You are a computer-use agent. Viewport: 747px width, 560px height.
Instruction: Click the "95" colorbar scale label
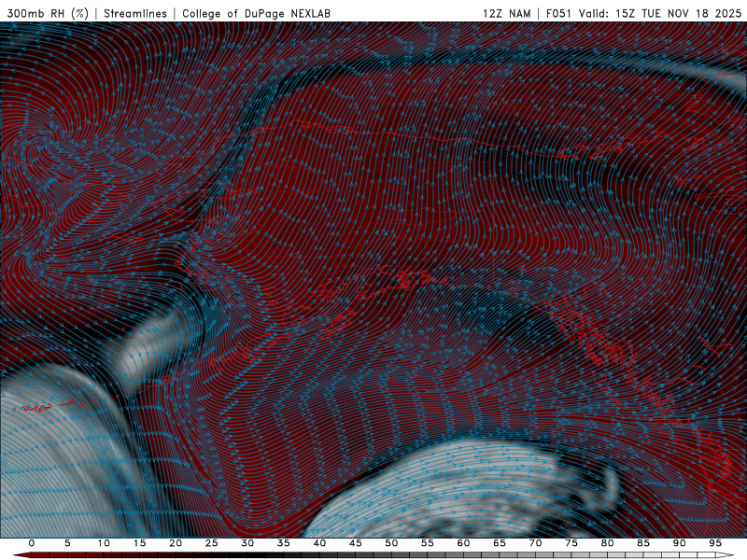point(715,543)
